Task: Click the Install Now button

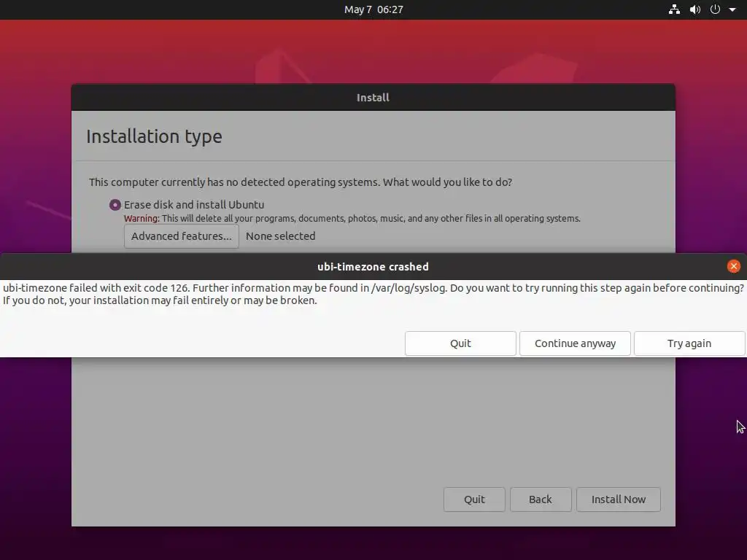Action: (619, 499)
